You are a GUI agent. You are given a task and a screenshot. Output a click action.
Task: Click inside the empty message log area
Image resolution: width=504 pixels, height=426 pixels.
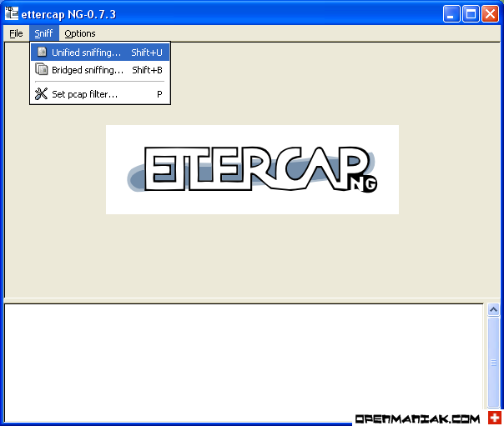[244, 362]
